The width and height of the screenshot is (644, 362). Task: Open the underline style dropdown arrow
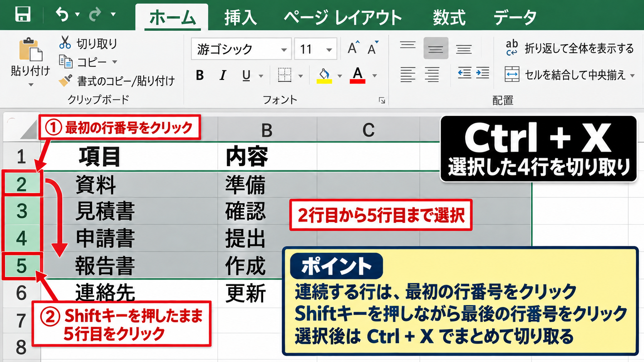(x=261, y=76)
